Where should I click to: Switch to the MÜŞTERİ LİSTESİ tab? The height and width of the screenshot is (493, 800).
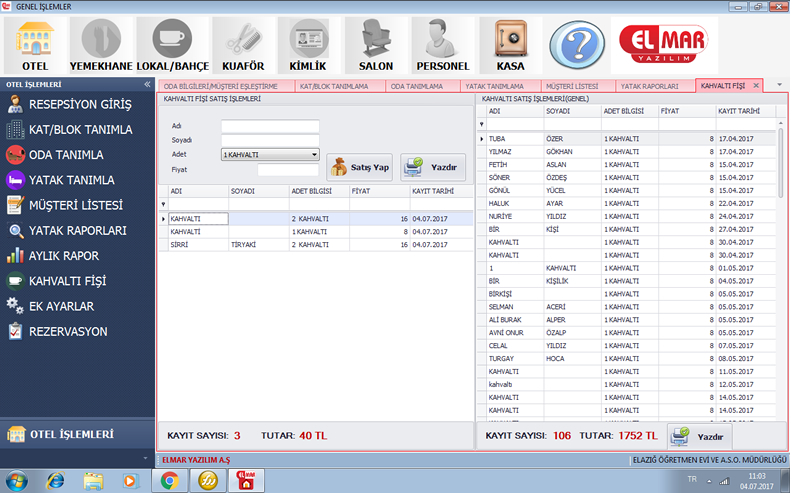(x=572, y=86)
